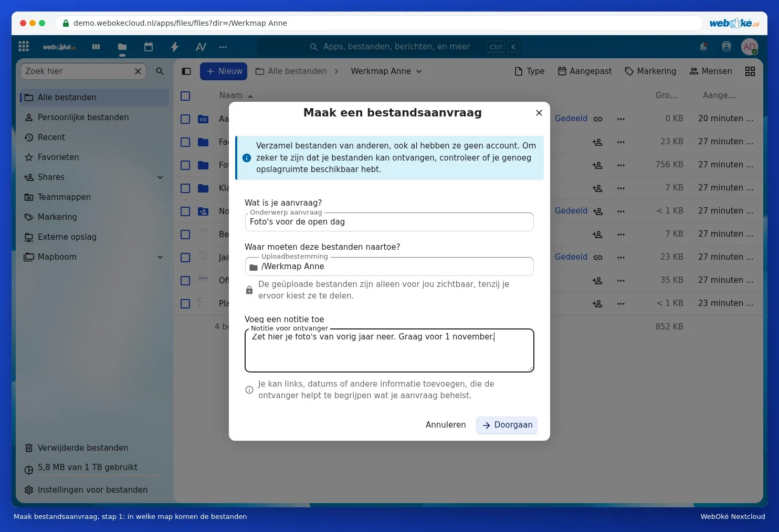The image size is (779, 532).
Task: Open the notifications bell icon
Action: pyautogui.click(x=703, y=47)
